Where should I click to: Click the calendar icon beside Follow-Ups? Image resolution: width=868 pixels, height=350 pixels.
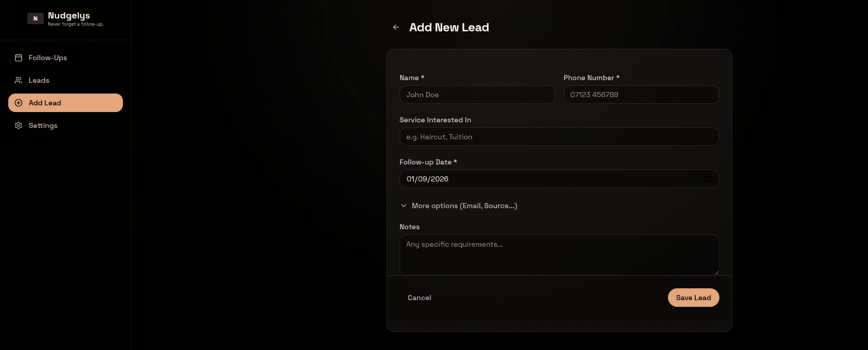pos(19,58)
